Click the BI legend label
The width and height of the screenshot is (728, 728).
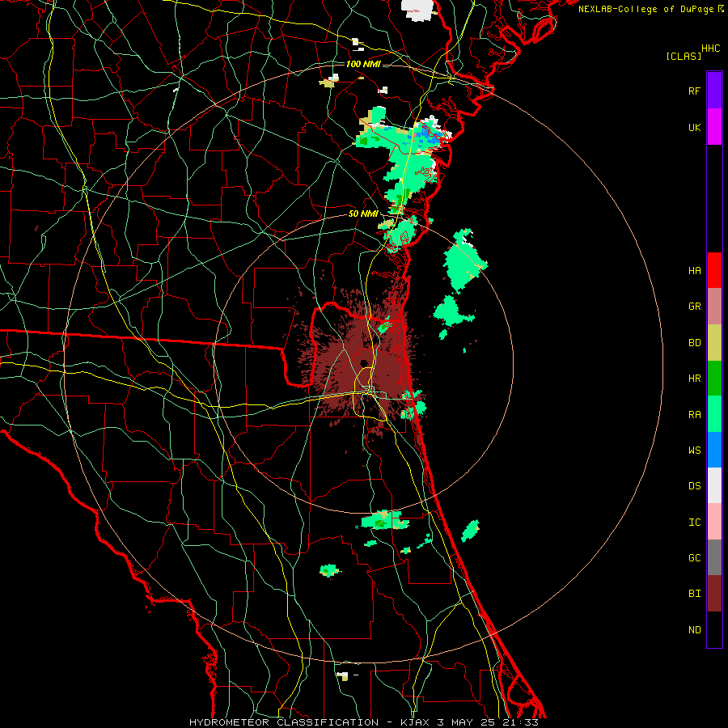[x=695, y=594]
